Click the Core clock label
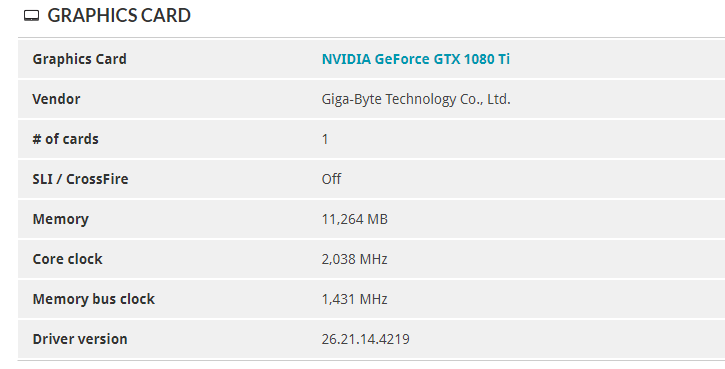725x369 pixels. point(68,259)
